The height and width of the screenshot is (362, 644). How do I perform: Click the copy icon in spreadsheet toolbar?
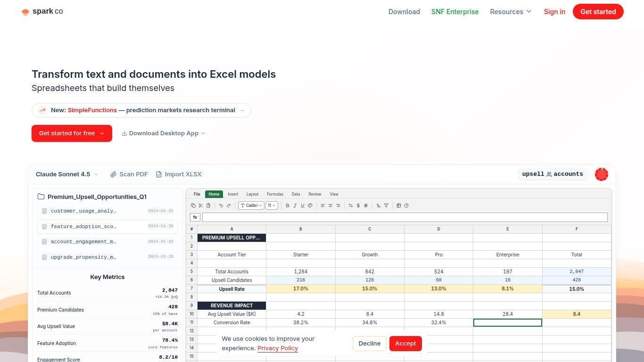[193, 206]
